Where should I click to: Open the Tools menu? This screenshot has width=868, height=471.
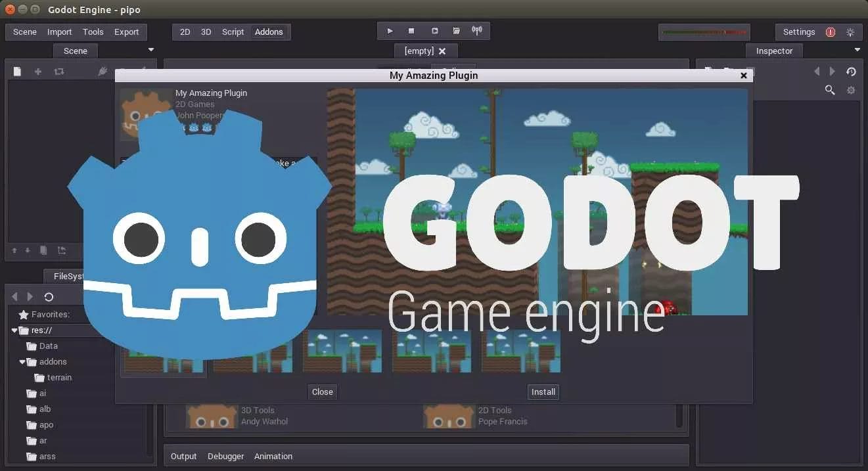pos(93,32)
